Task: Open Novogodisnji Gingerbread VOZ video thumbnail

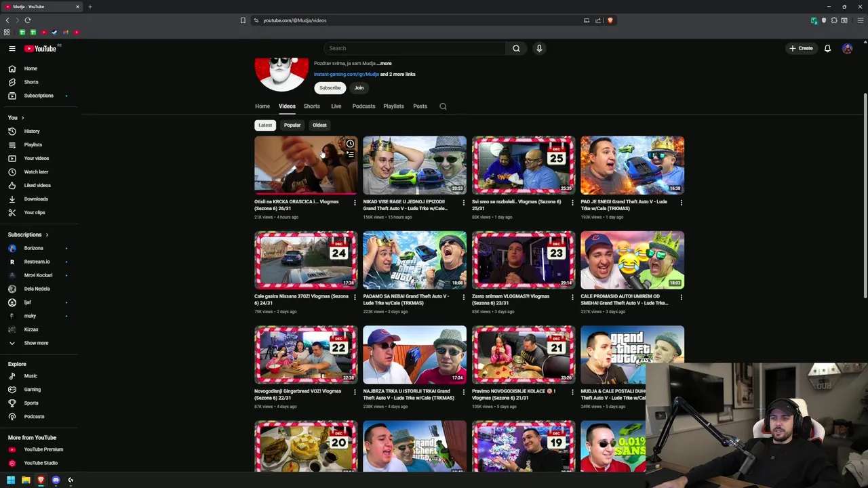Action: click(306, 355)
